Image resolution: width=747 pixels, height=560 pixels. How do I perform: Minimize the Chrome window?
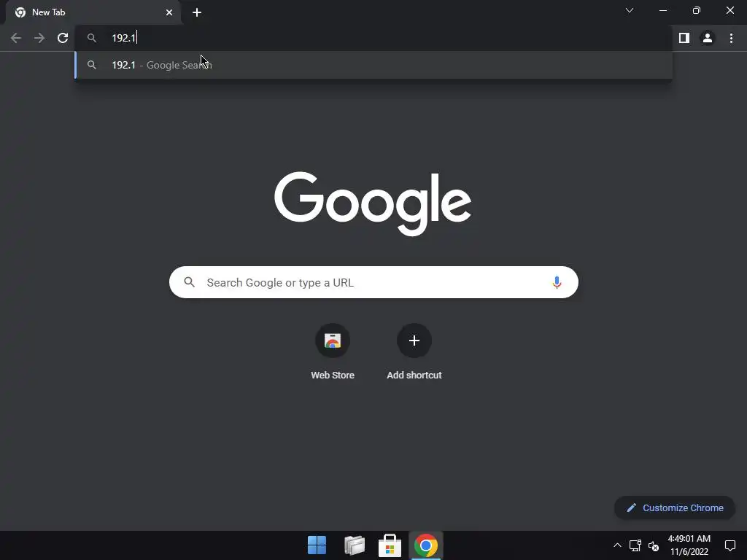coord(663,10)
